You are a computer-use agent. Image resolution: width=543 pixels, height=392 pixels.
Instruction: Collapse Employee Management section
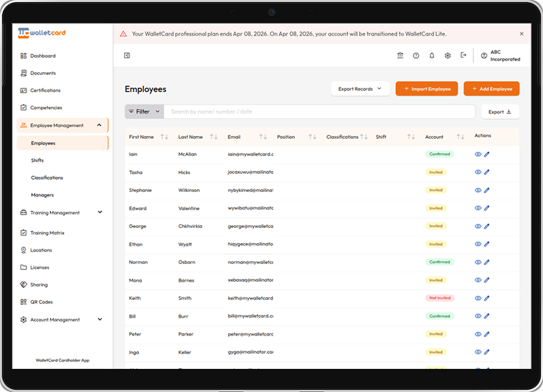(99, 125)
